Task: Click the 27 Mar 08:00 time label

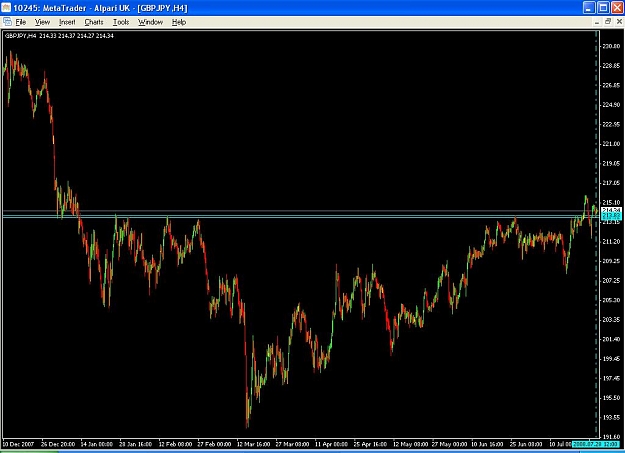Action: point(292,444)
